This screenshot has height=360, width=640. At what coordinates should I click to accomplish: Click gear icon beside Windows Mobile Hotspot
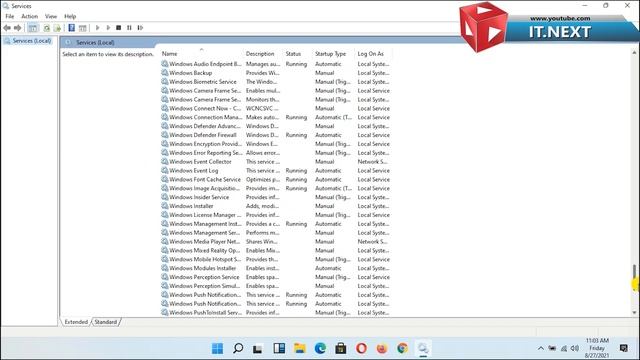pos(164,259)
